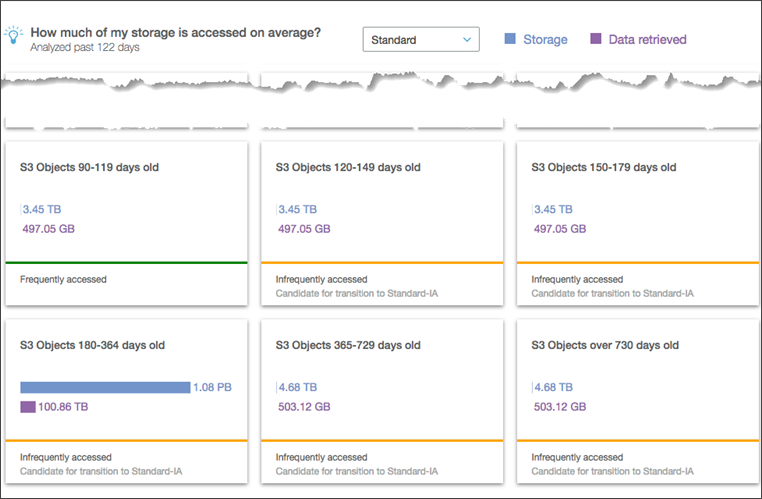Click 4.68 TB storage value in 365-729 days card
The height and width of the screenshot is (499, 762).
(298, 387)
